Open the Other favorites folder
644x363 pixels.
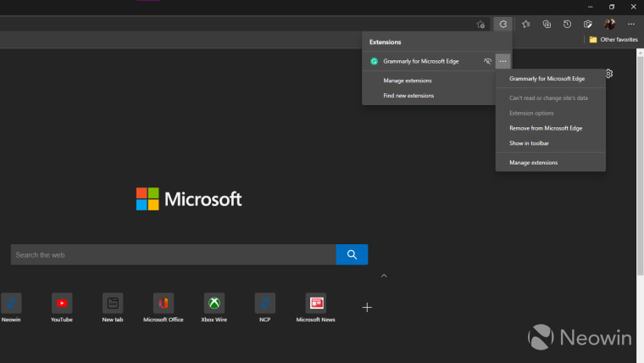point(613,40)
